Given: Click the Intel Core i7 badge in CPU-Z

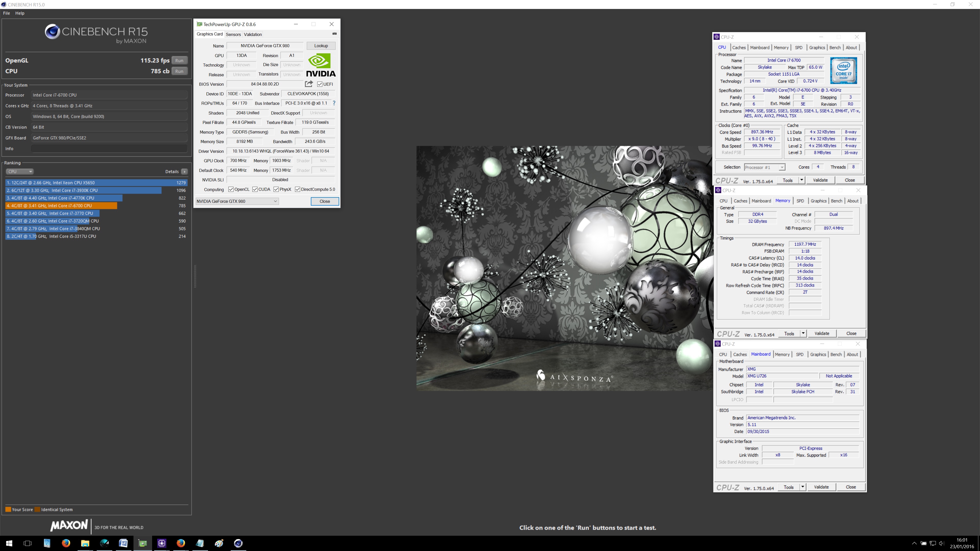Looking at the screenshot, I should coord(843,70).
